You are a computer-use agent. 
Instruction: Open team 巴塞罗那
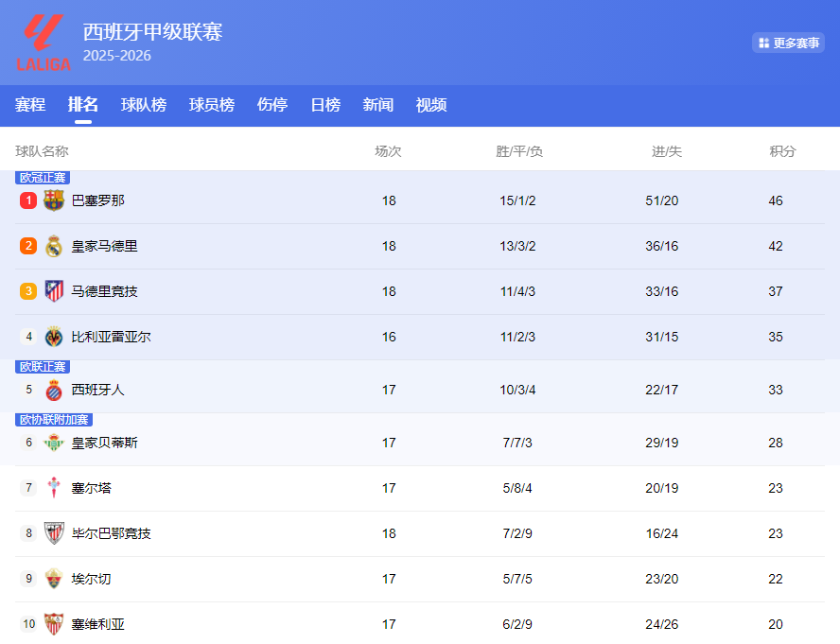[x=98, y=200]
